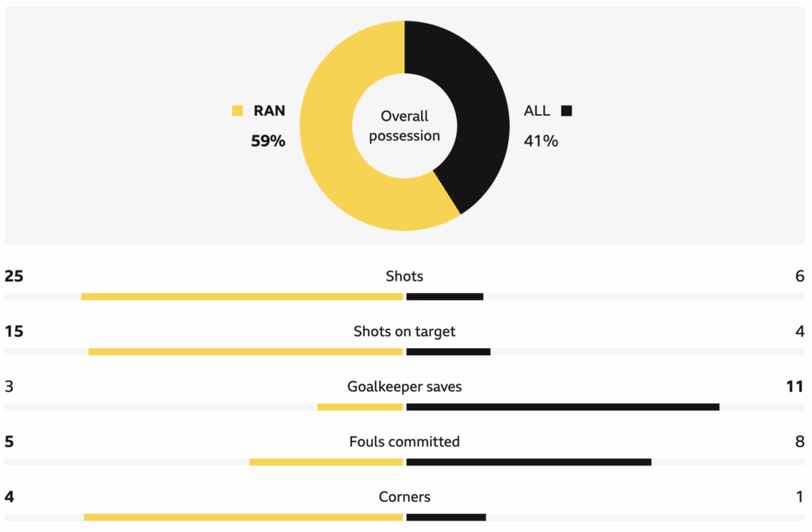
Task: Click the Corners stat label
Action: coord(404,497)
